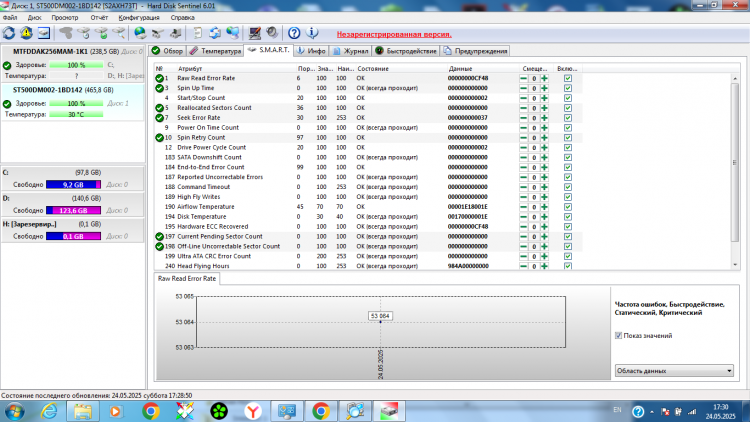Image resolution: width=750 pixels, height=422 pixels.
Task: Click the plus offset icon for Raw Read Error Rate
Action: 544,78
